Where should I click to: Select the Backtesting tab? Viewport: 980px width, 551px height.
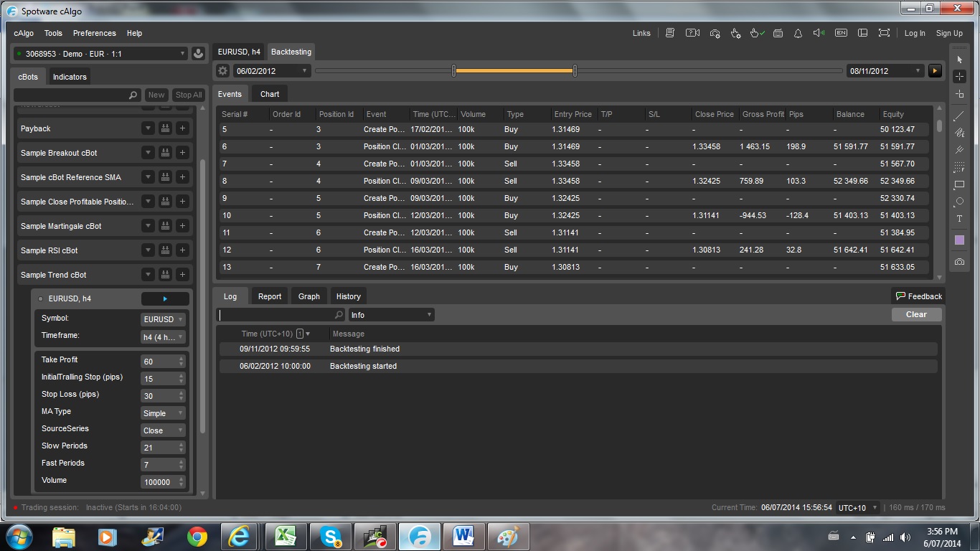click(x=291, y=52)
